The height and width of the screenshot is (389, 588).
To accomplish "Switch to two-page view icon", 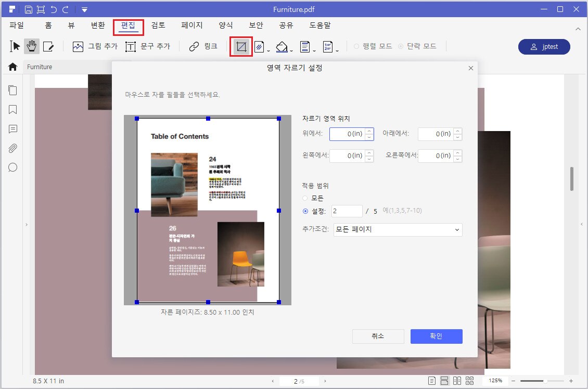I will point(457,381).
